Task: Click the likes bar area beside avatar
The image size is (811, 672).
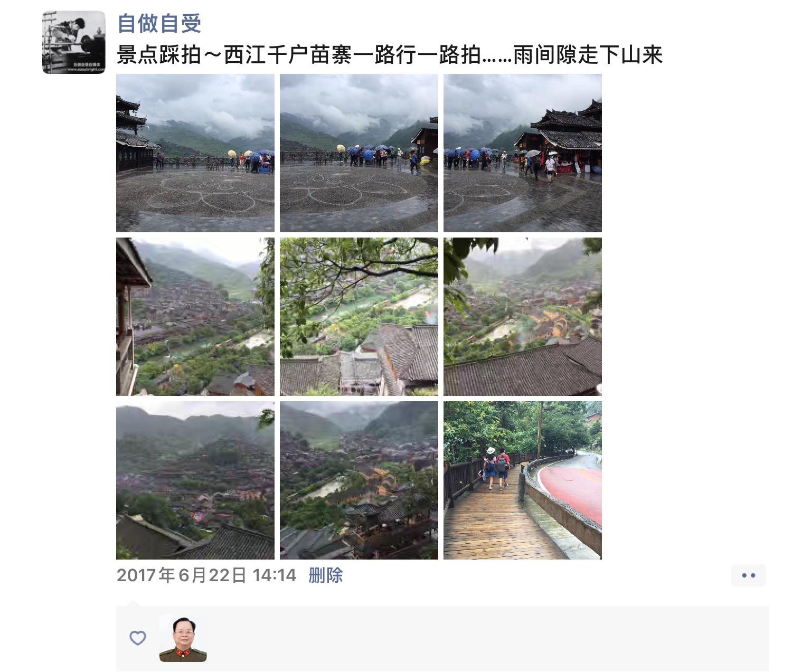Action: [442, 639]
